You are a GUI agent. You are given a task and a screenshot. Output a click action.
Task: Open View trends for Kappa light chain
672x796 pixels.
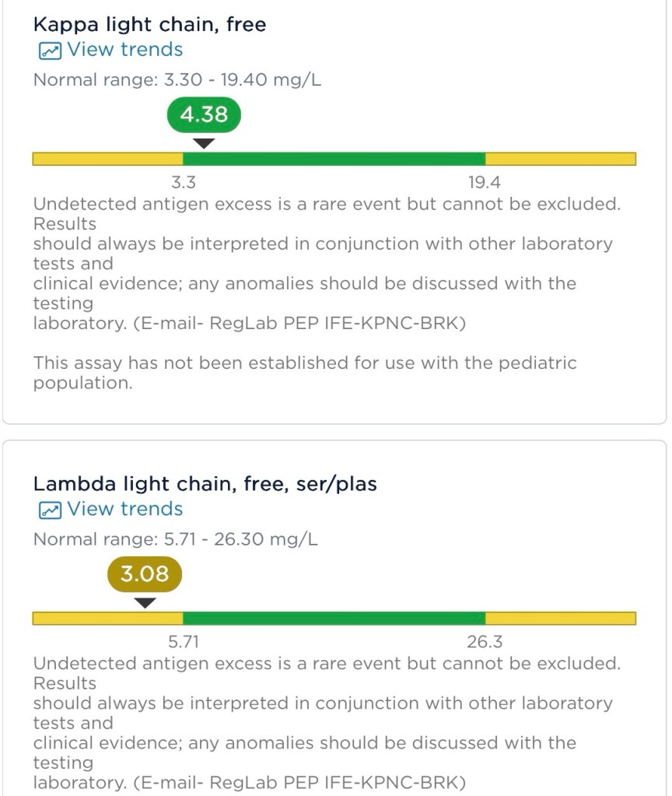(x=124, y=50)
